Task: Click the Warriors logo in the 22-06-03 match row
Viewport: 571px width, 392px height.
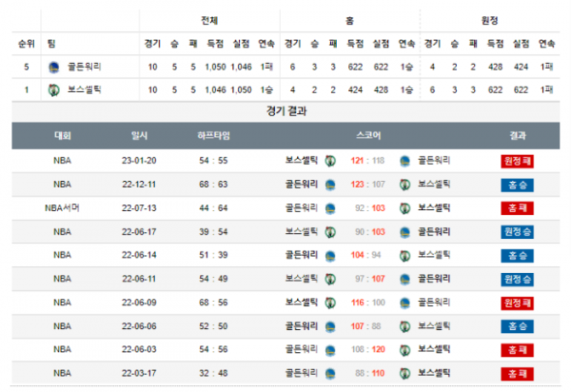Action: (330, 350)
